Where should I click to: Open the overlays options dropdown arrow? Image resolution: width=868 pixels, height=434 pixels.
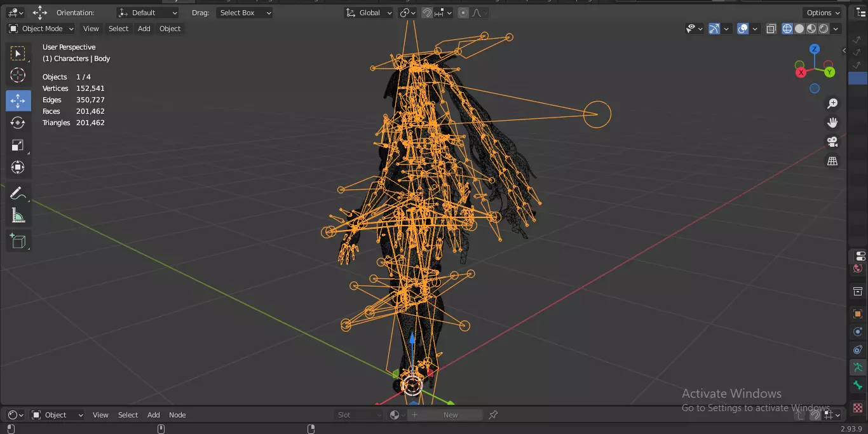(755, 29)
